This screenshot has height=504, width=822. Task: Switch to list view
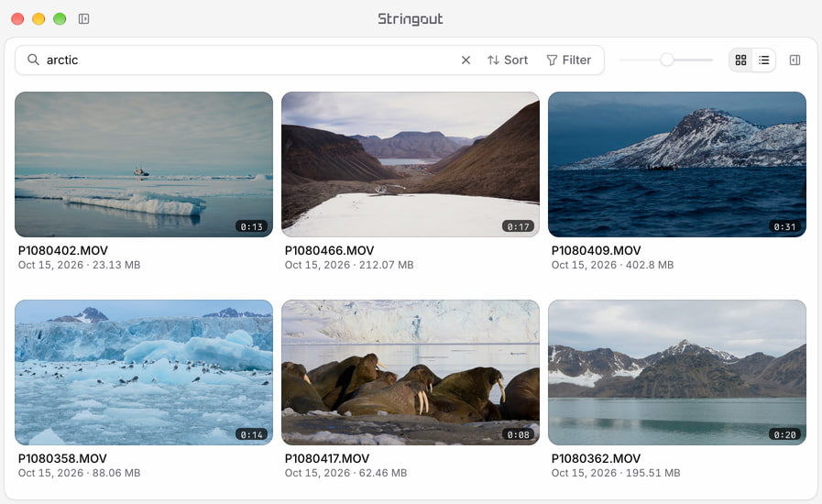click(764, 60)
